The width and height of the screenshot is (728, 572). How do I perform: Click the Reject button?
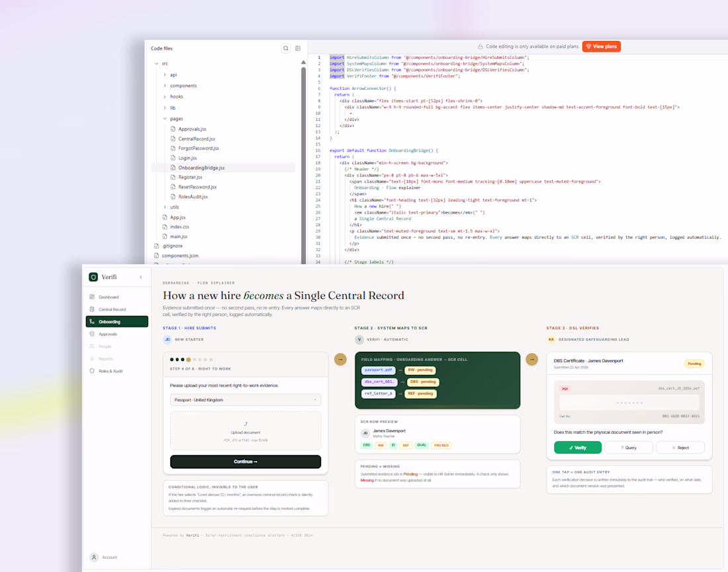680,448
